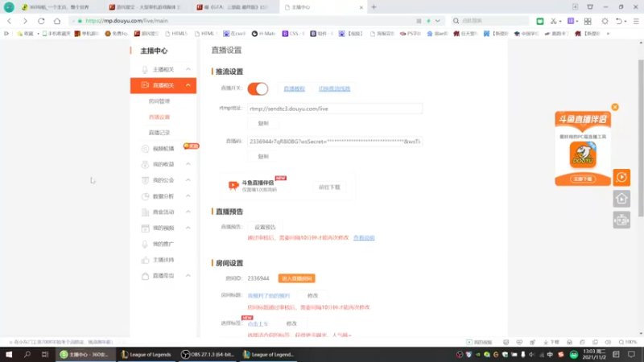
Task: Click the browser search box
Action: 491,21
